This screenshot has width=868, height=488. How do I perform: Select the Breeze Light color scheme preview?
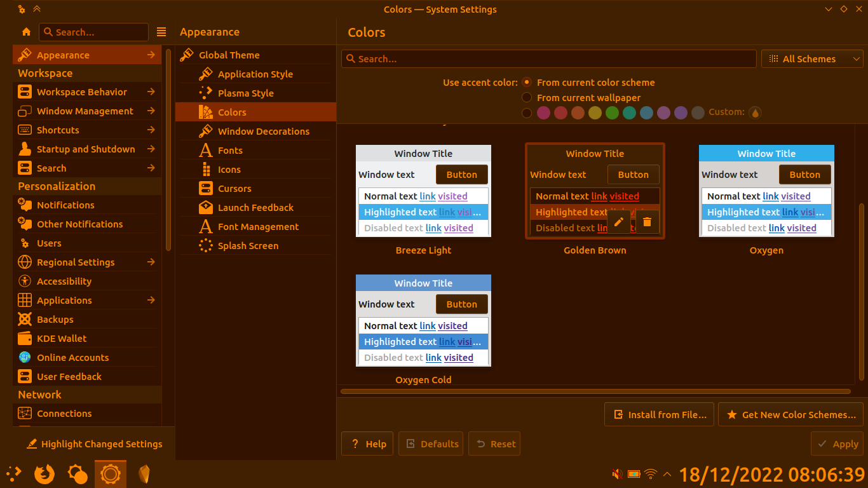[423, 191]
